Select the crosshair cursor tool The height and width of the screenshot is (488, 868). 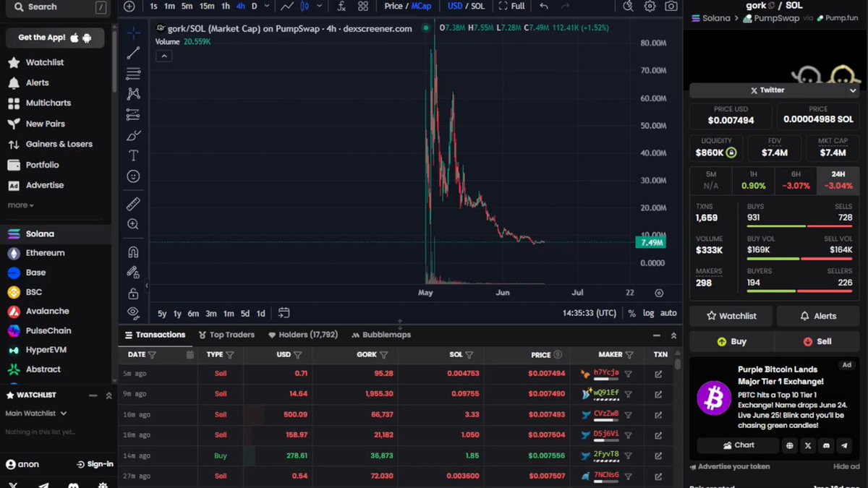[133, 33]
